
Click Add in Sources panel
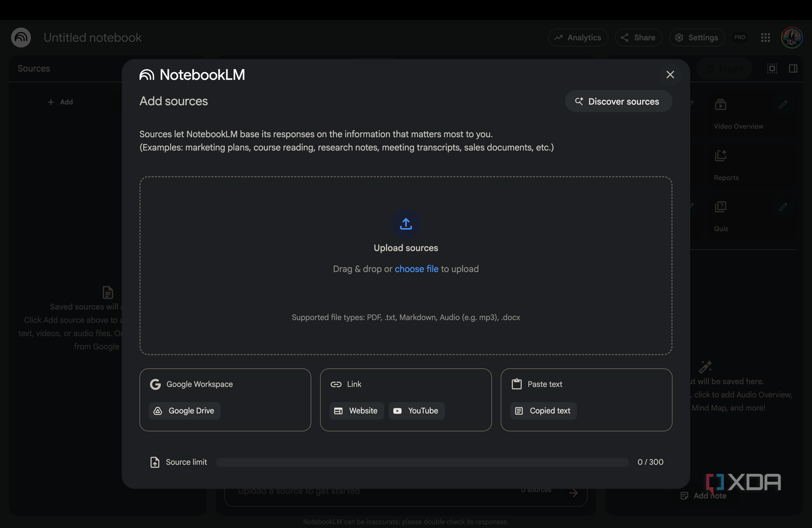click(x=60, y=102)
